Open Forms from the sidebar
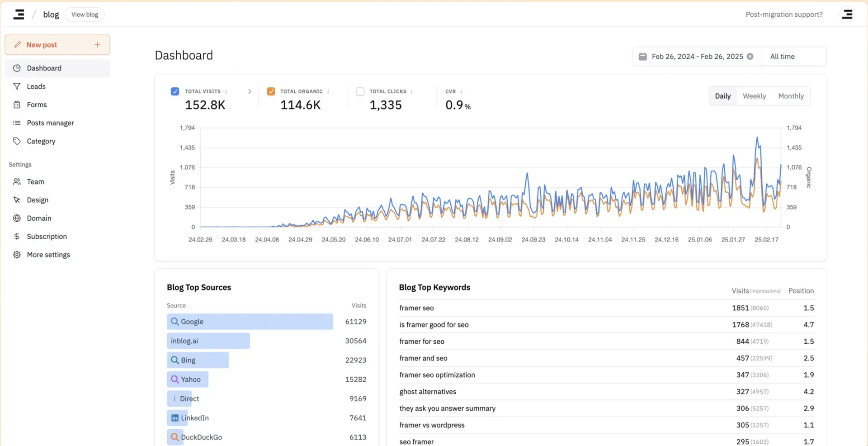Image resolution: width=868 pixels, height=446 pixels. (x=17, y=104)
